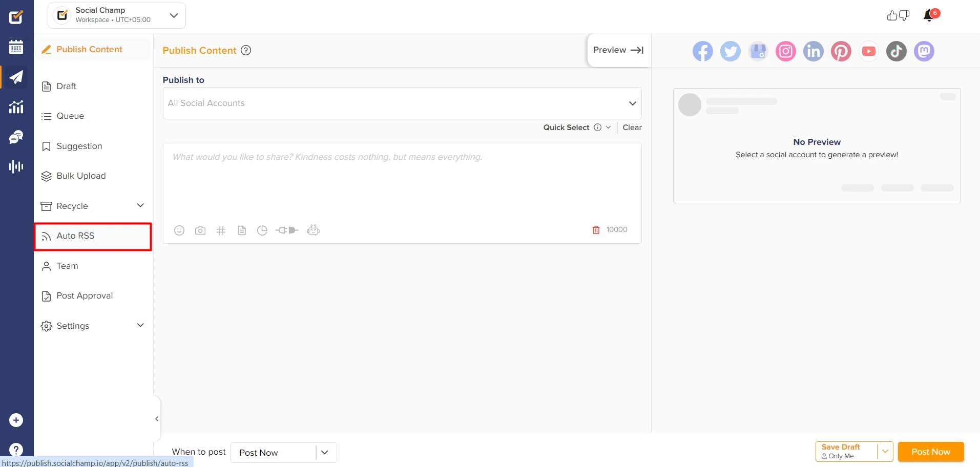Click in the post content text area
Screen dimensions: 980x467
coord(402,182)
